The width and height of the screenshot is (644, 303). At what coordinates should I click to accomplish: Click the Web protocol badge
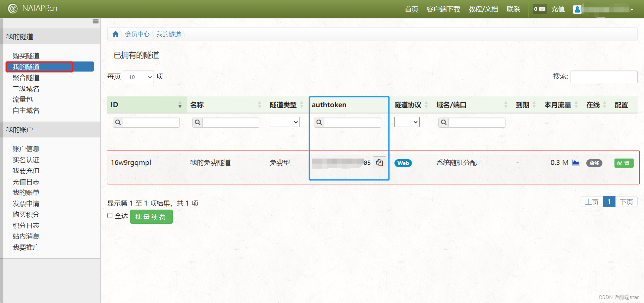point(403,163)
